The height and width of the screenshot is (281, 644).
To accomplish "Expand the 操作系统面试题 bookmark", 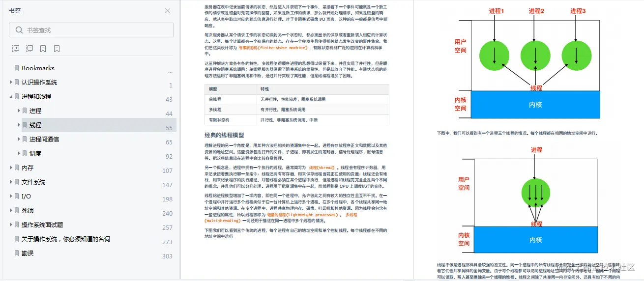I will click(x=11, y=225).
